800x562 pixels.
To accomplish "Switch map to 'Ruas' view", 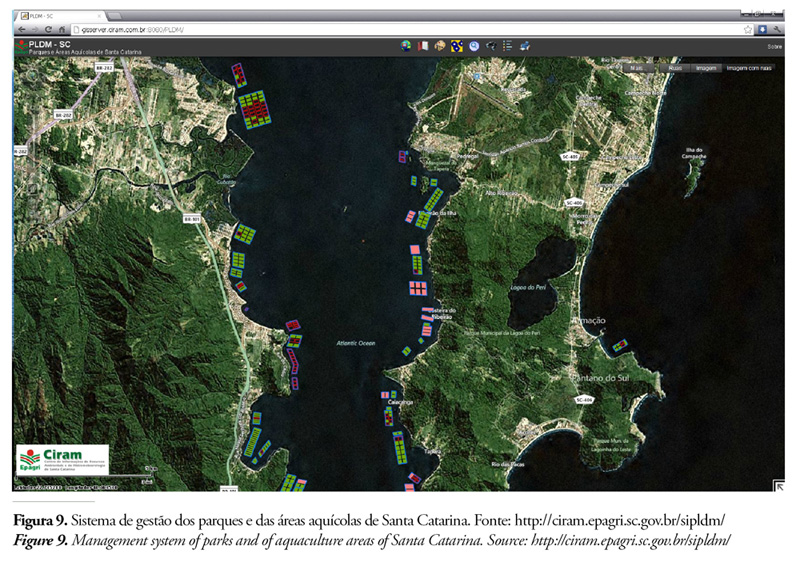I will coord(674,68).
